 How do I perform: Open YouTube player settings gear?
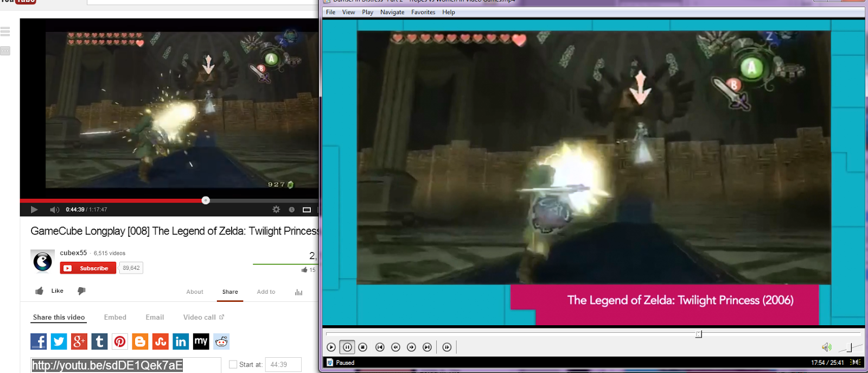276,210
